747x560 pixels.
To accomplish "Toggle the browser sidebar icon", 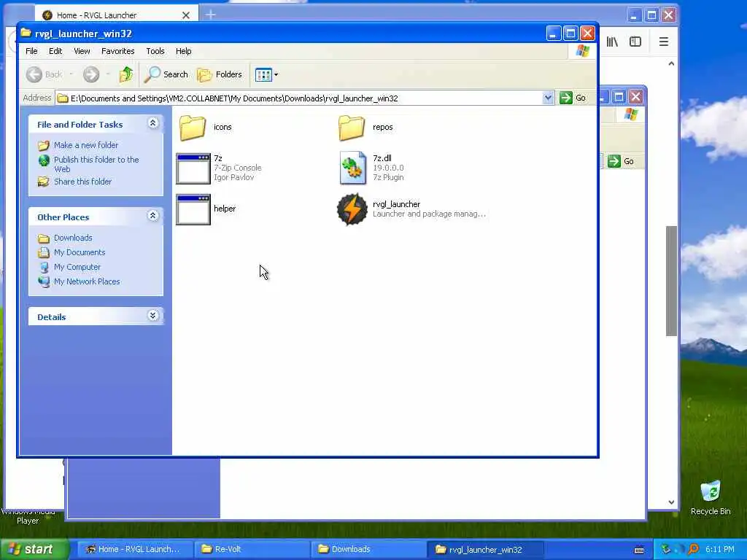I will click(x=635, y=42).
